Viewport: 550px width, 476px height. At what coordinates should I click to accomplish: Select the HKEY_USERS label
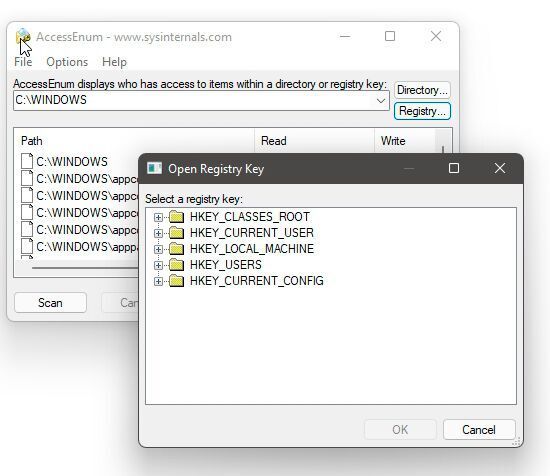(x=226, y=265)
